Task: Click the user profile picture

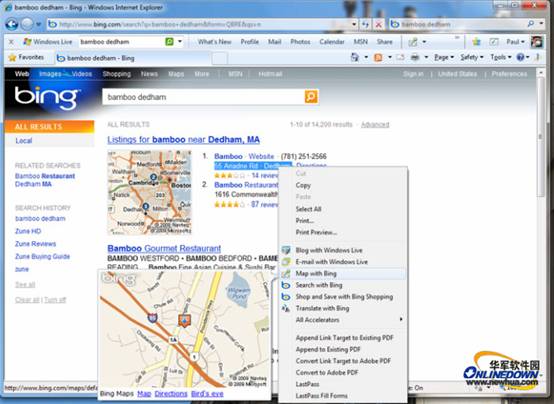Action: pyautogui.click(x=537, y=42)
